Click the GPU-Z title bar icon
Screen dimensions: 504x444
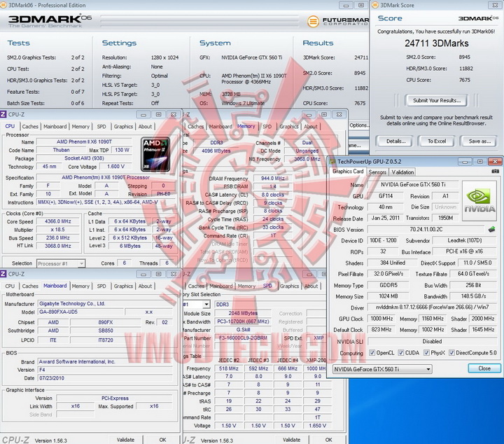click(x=332, y=162)
